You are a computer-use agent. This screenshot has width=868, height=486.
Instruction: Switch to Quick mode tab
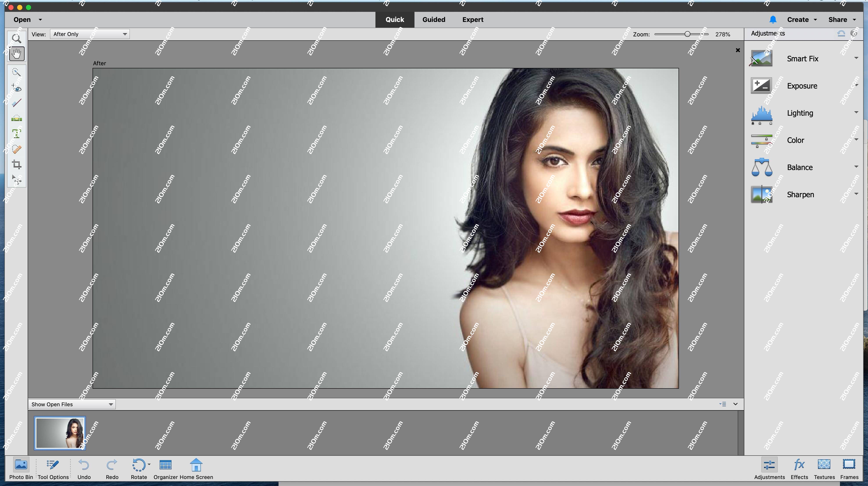point(395,20)
